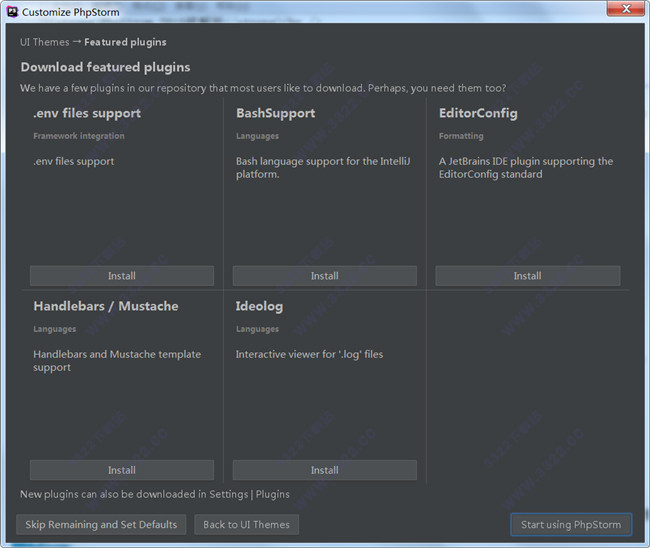Select the UI Themes breadcrumb step
Viewport: 650px width, 548px height.
pyautogui.click(x=45, y=42)
